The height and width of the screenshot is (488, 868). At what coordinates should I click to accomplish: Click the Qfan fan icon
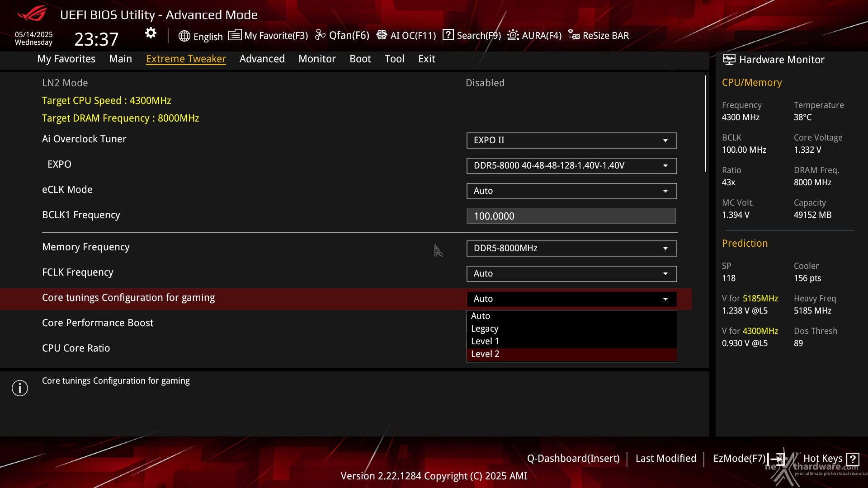click(320, 35)
